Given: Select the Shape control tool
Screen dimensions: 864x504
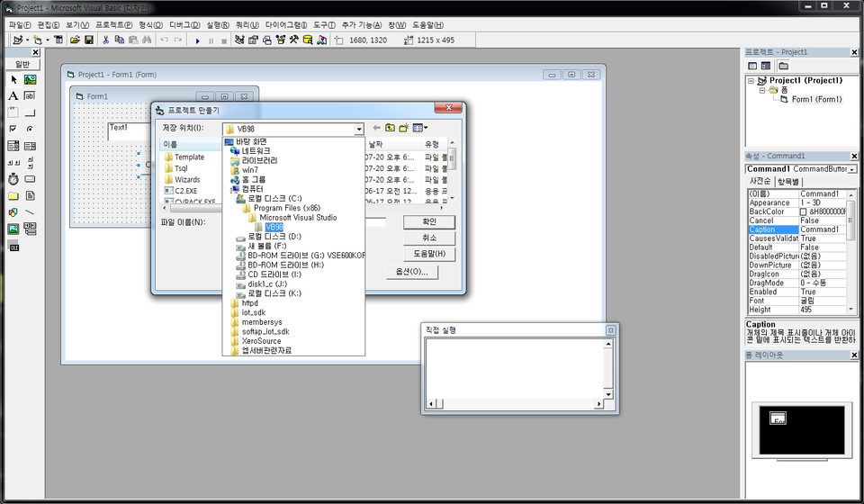Looking at the screenshot, I should click(x=13, y=212).
